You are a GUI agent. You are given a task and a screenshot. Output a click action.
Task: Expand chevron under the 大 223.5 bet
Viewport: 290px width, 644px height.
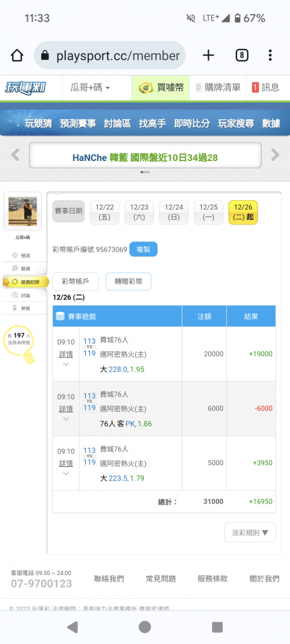point(66,473)
